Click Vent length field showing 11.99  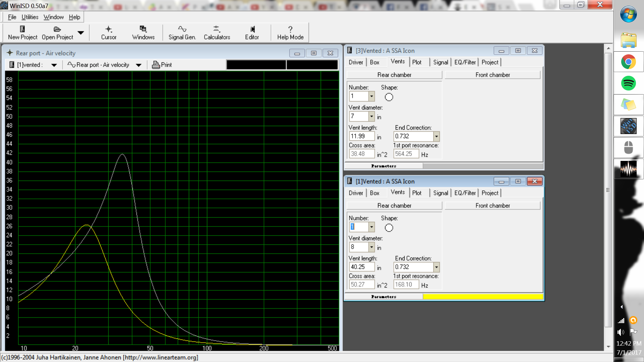362,136
